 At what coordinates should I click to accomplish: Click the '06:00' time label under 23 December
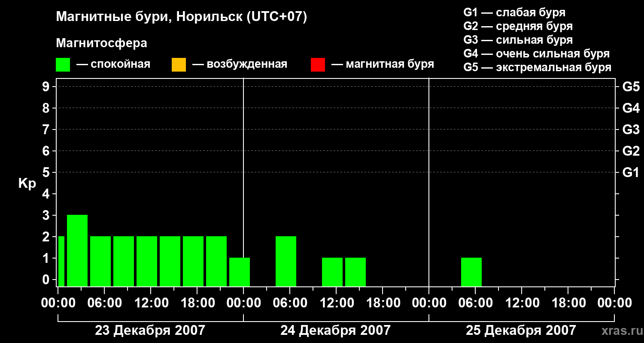(x=104, y=303)
